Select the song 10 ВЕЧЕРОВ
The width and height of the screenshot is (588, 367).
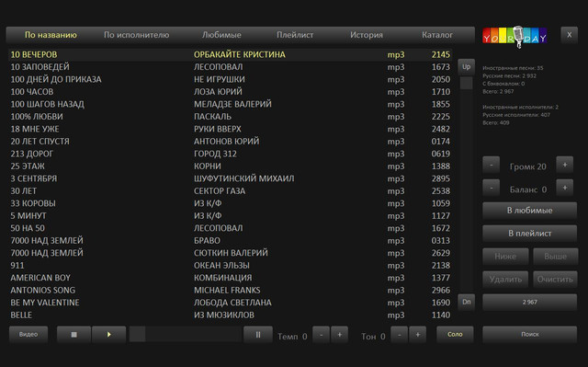tap(230, 54)
